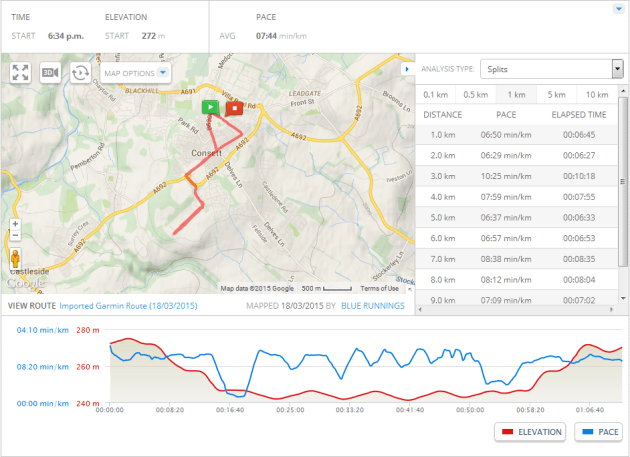Expand the top-right summary arrow
This screenshot has width=630, height=457.
click(618, 10)
